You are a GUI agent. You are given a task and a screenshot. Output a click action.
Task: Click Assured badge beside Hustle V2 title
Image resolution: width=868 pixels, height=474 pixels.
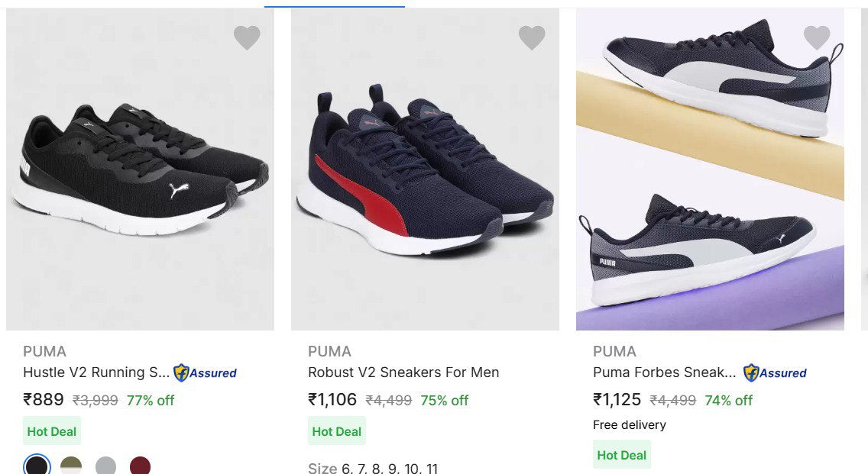[205, 373]
